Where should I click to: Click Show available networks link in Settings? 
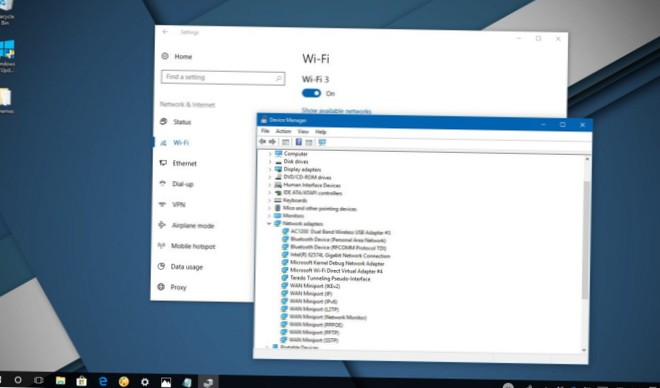tap(336, 111)
